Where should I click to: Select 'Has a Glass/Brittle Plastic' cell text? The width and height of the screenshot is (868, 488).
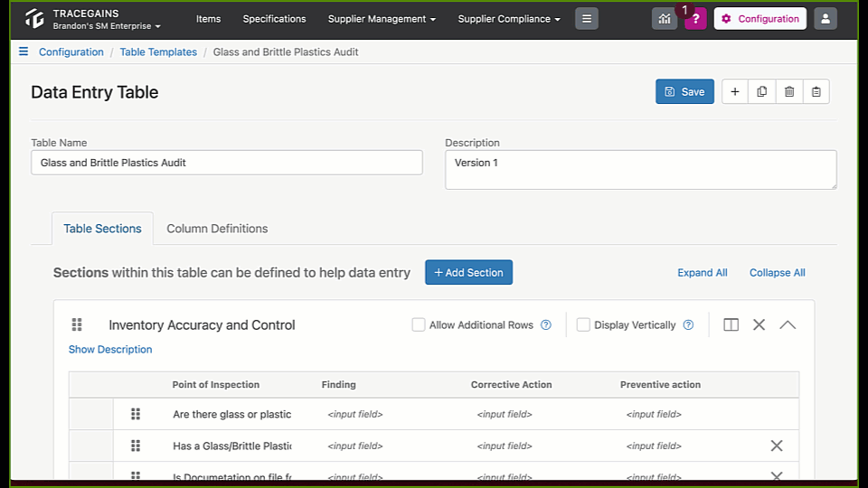point(232,446)
